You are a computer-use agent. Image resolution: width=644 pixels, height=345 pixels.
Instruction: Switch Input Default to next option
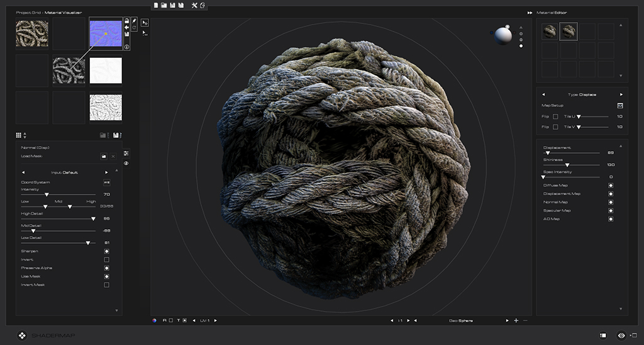pyautogui.click(x=106, y=172)
